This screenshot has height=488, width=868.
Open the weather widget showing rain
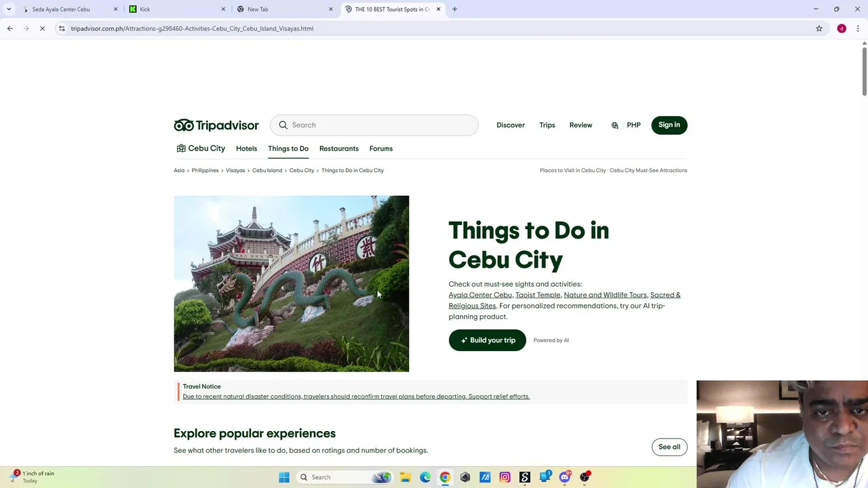point(33,477)
